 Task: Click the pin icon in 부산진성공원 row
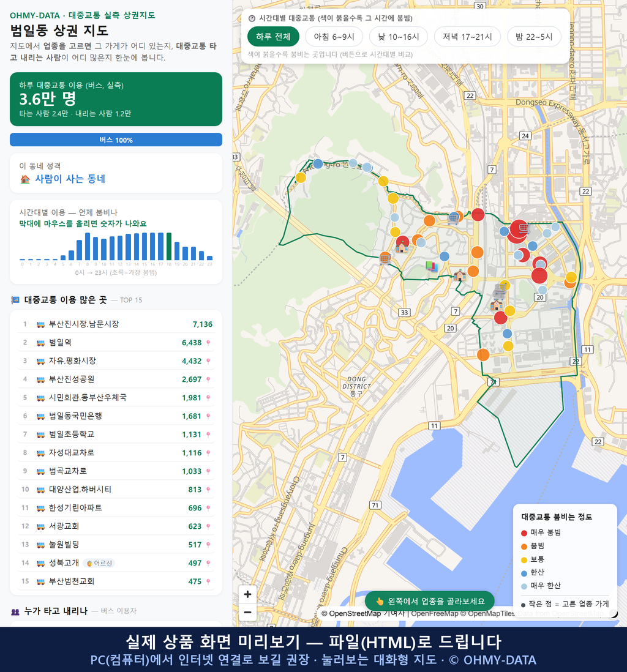(x=208, y=379)
